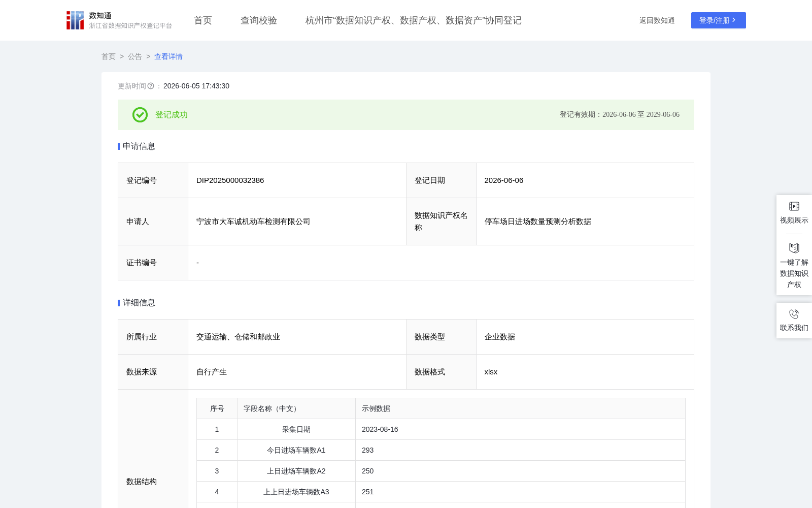Open the 视频展示 video icon
Screen dimensions: 812x508
[794, 206]
